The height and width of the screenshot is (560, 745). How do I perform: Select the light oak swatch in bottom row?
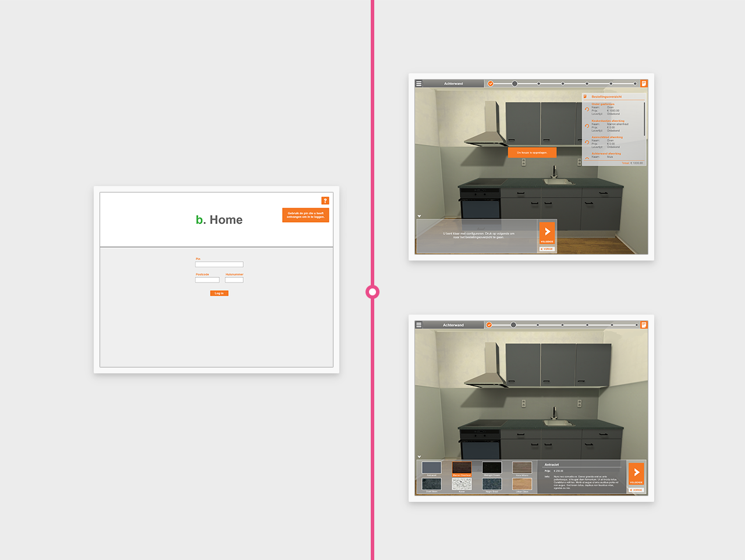522,484
